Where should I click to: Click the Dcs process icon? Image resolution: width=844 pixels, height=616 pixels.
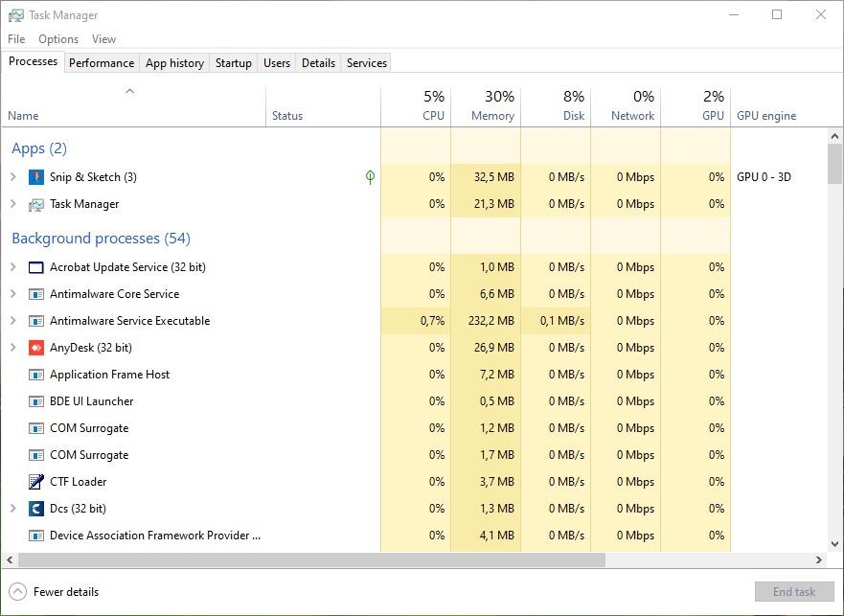(x=36, y=509)
